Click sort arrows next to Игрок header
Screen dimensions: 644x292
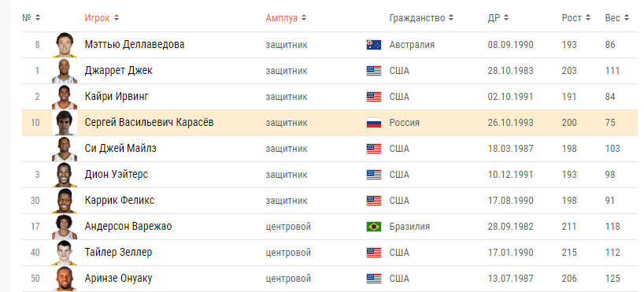(117, 18)
